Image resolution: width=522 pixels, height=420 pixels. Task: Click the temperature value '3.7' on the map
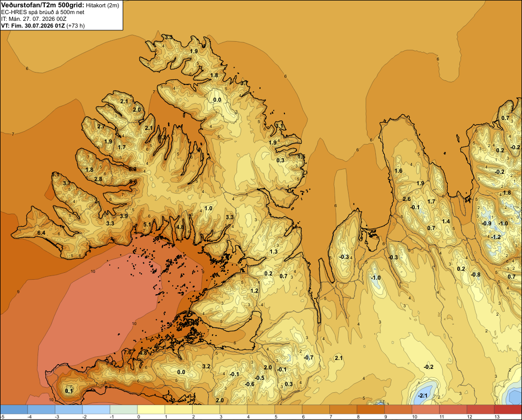coord(67,183)
